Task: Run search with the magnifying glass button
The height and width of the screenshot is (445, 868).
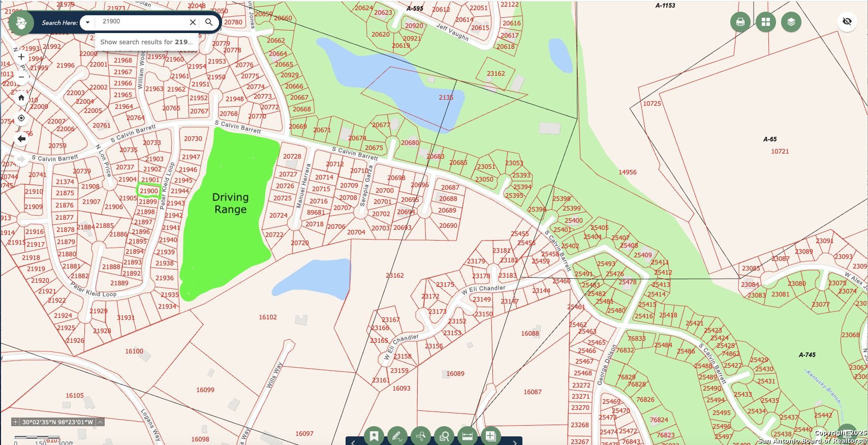Action: coord(209,22)
